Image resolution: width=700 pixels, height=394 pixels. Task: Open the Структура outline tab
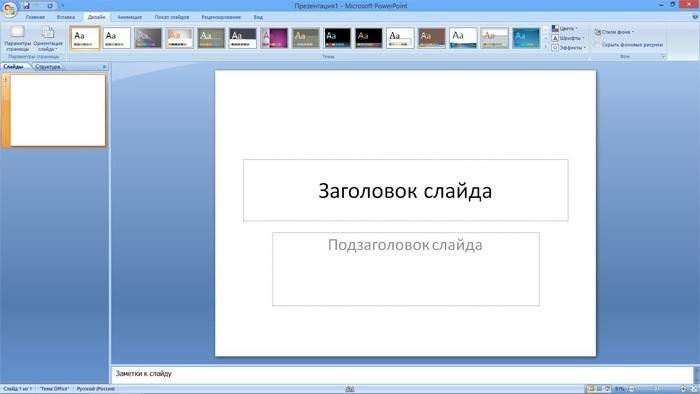point(47,66)
